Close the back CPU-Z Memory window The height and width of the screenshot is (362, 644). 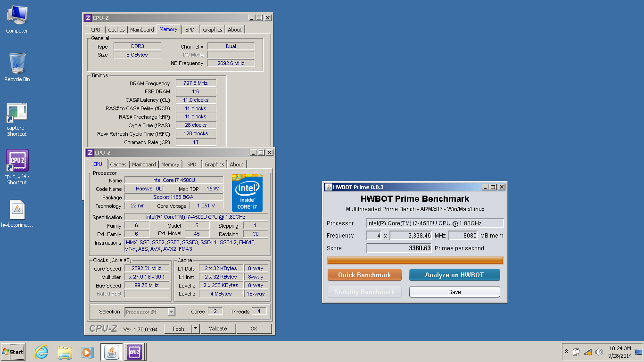coord(268,18)
